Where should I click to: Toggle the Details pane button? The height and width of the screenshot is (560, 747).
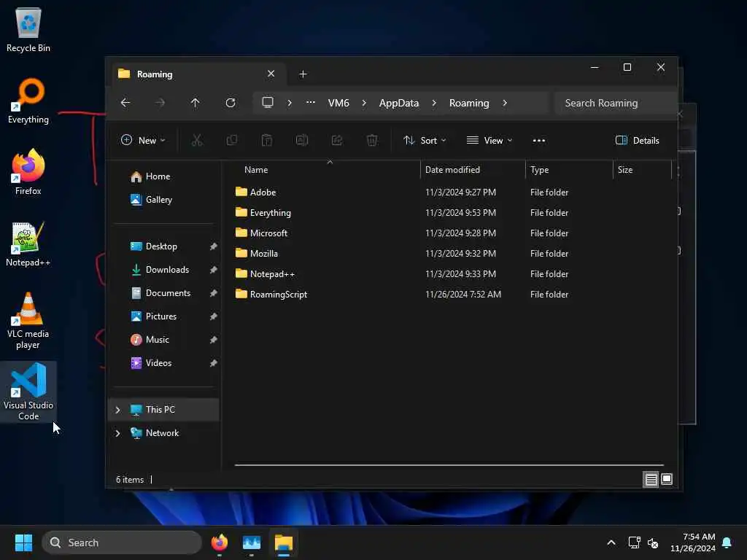[638, 140]
